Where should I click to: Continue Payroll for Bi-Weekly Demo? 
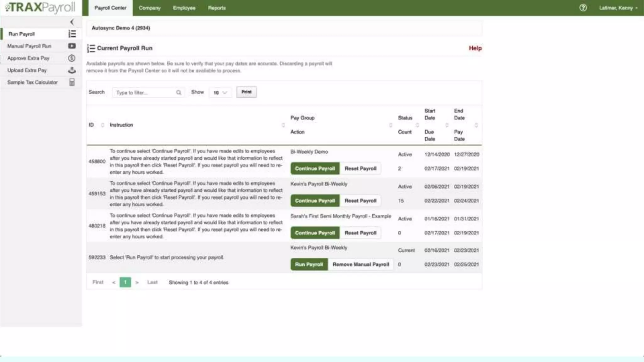click(x=315, y=168)
